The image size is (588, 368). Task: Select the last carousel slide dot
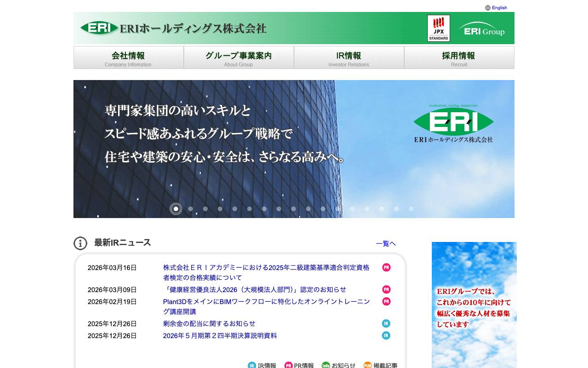[411, 208]
